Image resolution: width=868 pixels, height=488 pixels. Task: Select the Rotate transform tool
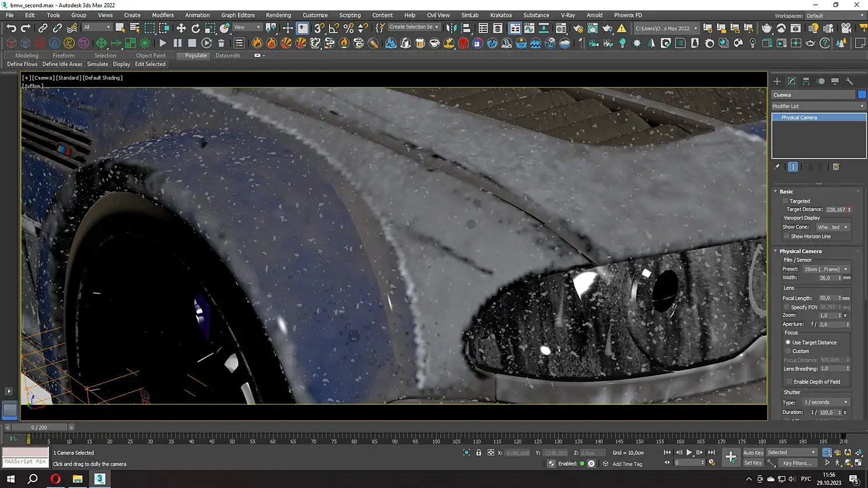pos(195,28)
